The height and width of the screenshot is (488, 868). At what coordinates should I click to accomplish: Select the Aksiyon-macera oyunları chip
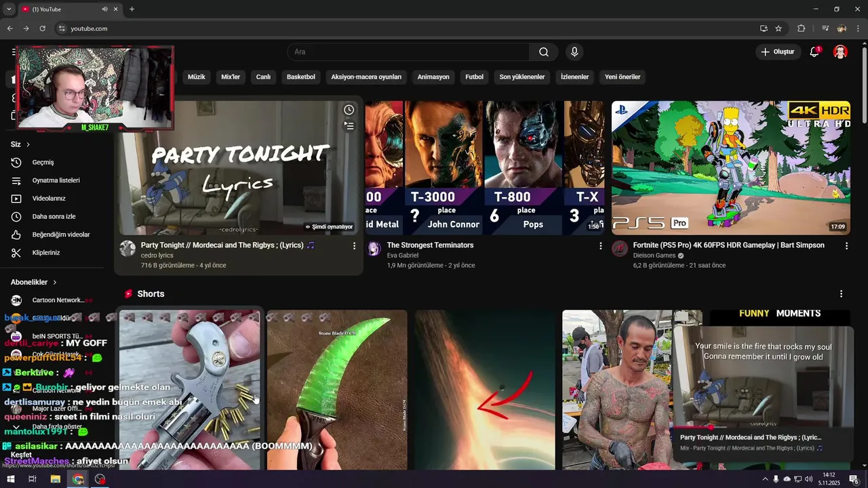pyautogui.click(x=366, y=77)
